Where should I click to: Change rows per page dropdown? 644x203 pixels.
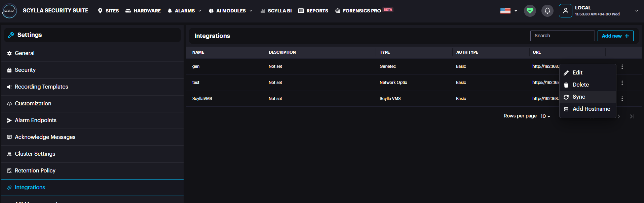click(545, 116)
